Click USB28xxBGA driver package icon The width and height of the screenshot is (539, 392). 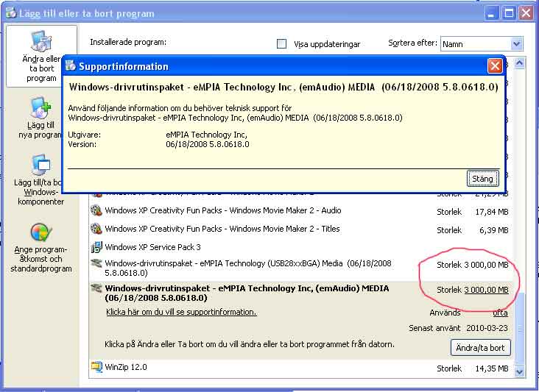click(x=96, y=263)
